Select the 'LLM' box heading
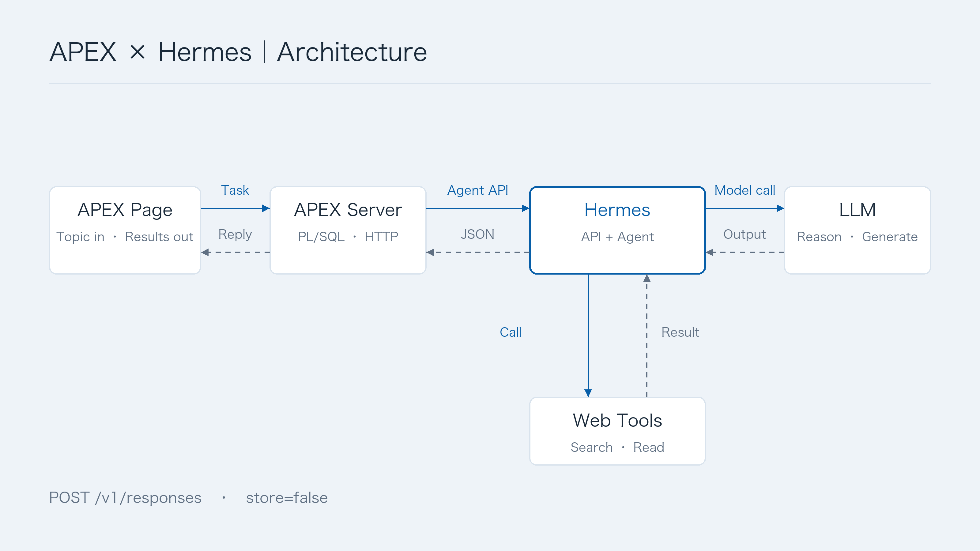The image size is (980, 551). pyautogui.click(x=857, y=210)
